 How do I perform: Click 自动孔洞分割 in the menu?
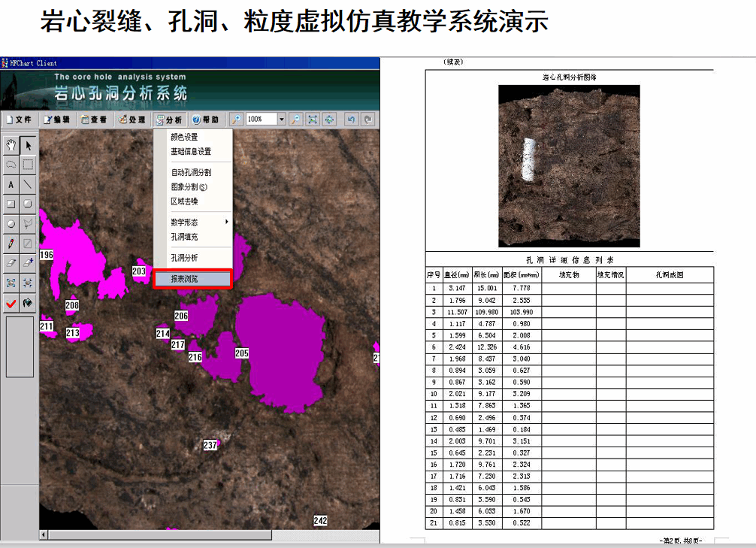click(191, 172)
